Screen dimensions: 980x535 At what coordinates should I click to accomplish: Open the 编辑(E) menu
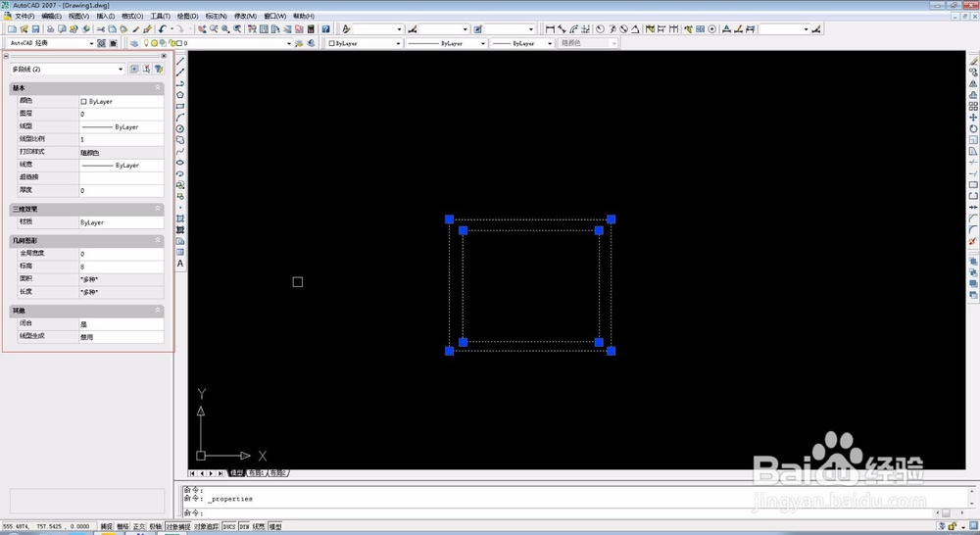coord(51,16)
